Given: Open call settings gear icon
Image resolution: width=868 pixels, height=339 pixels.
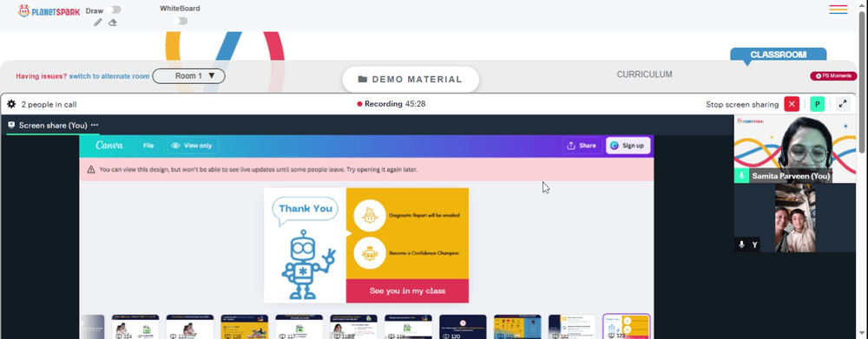Looking at the screenshot, I should click(x=11, y=104).
